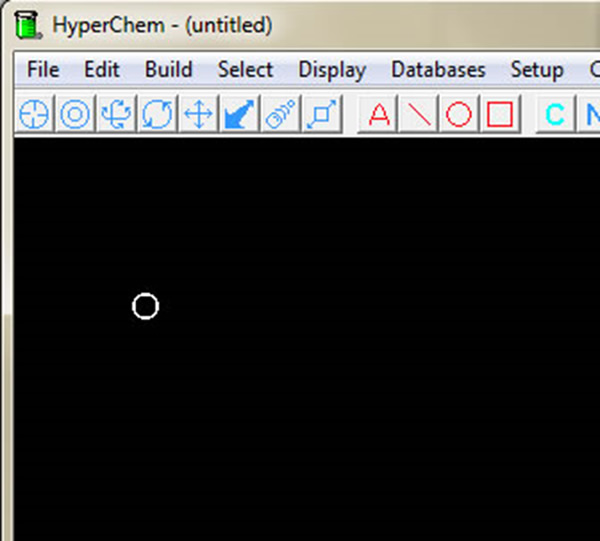Pick the Rotate in-plane tool
Viewport: 600px width, 541px height.
pyautogui.click(x=157, y=115)
